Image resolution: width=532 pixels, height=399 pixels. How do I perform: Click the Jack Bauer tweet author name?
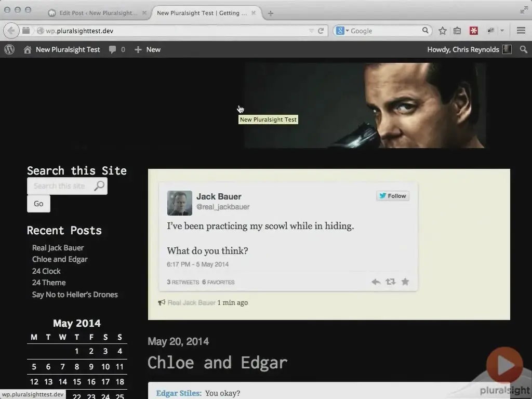pyautogui.click(x=219, y=196)
